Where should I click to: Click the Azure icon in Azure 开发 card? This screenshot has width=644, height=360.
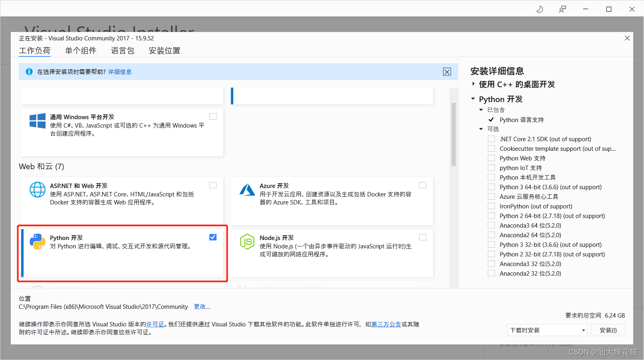point(247,190)
